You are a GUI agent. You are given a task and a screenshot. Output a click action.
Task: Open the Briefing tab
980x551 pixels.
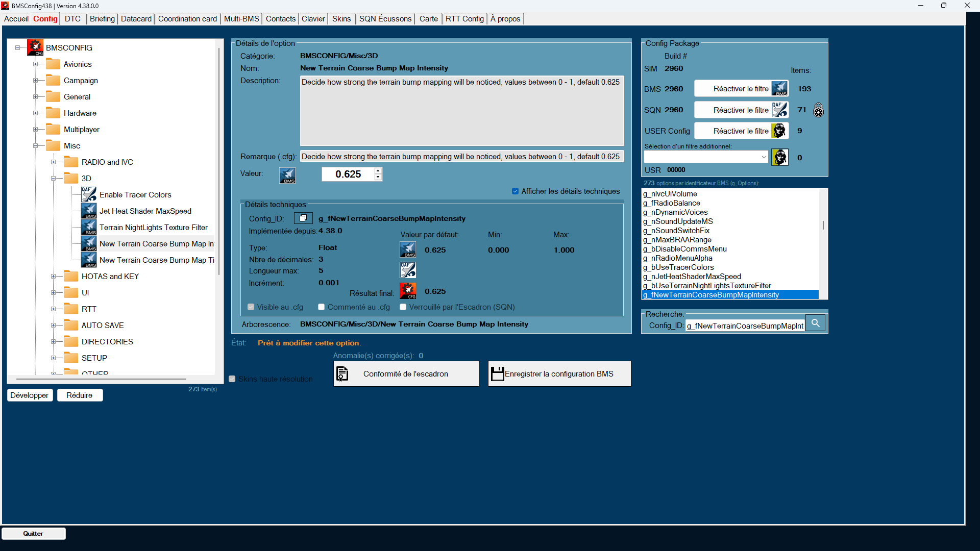pyautogui.click(x=102, y=19)
